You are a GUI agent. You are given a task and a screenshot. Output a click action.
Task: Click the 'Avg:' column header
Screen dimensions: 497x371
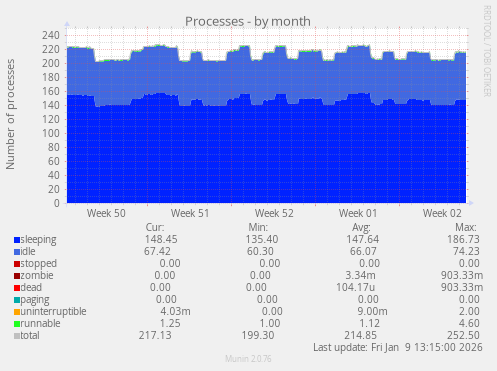361,227
